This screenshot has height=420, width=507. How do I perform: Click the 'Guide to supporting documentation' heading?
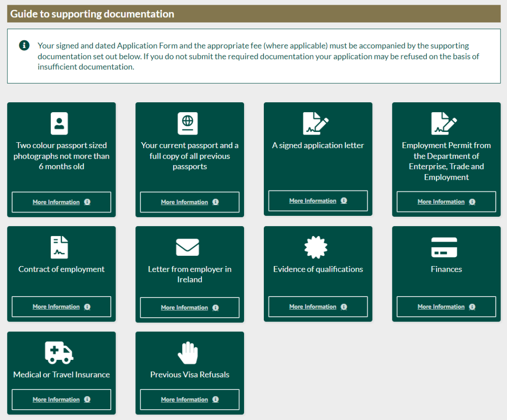(92, 14)
